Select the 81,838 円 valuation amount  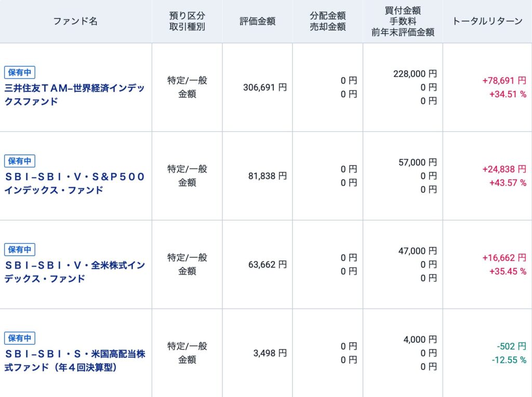[x=267, y=176]
